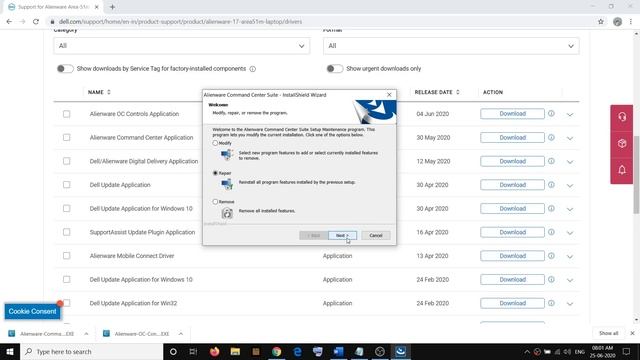Screen dimensions: 640x360
Task: Check Dell Update Application 30 Apr checkbox
Action: (67, 185)
